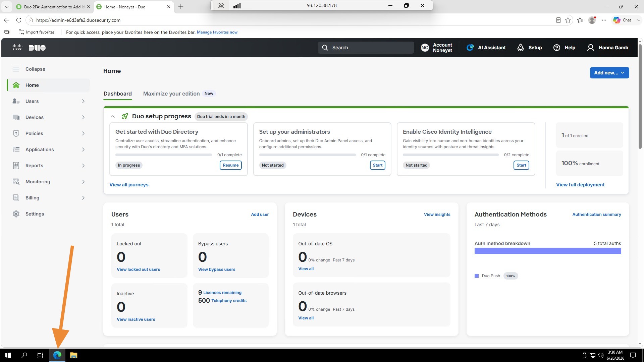644x362 pixels.
Task: Open Task View in the taskbar
Action: [x=40, y=355]
